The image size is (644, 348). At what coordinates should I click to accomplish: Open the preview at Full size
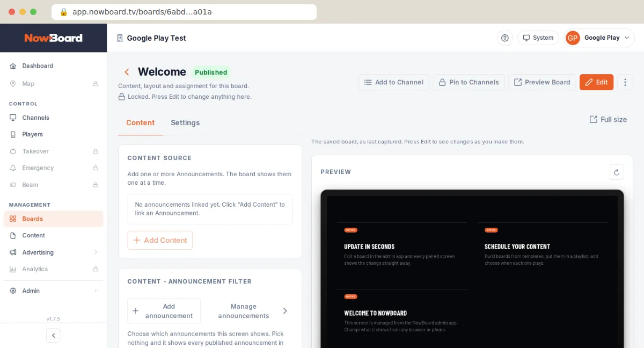coord(608,119)
